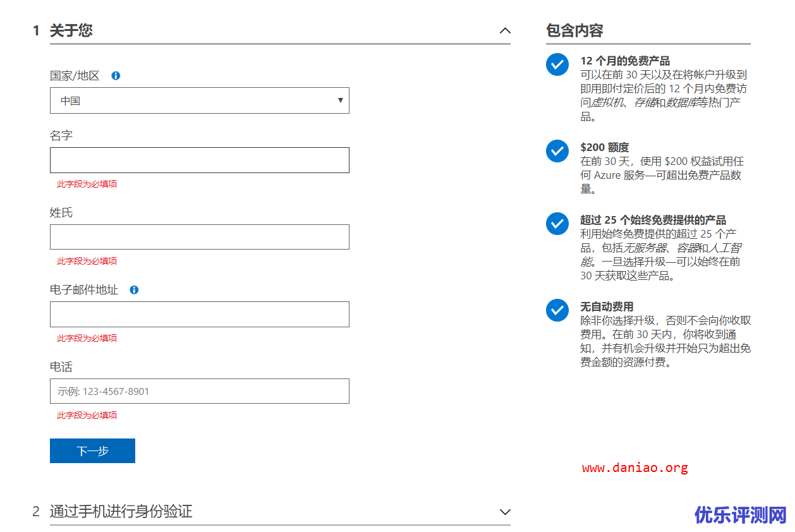The height and width of the screenshot is (532, 795).
Task: Click the checkmark icon for 超过 25 个始终免费提供的产品
Action: 557,223
